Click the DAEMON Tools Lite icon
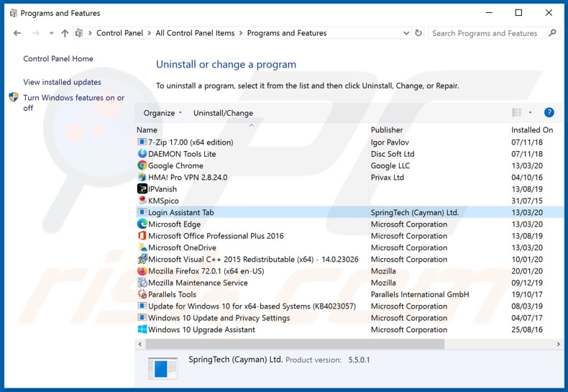 (x=142, y=154)
